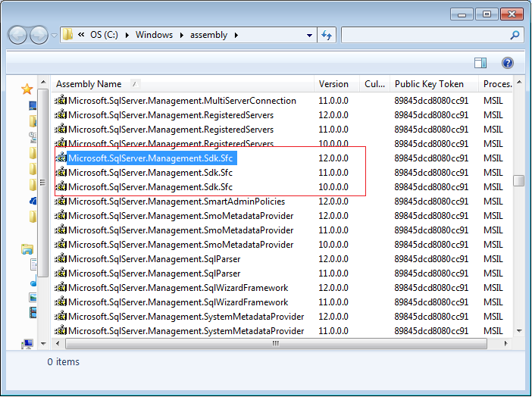
Task: Click the SqlParser 12.0.0.0 assembly icon
Action: pos(61,258)
